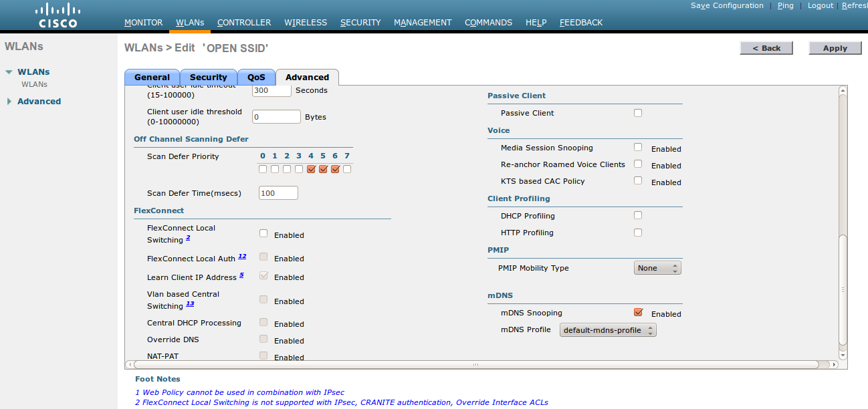This screenshot has width=868, height=409.
Task: Click the Back button
Action: pos(766,48)
